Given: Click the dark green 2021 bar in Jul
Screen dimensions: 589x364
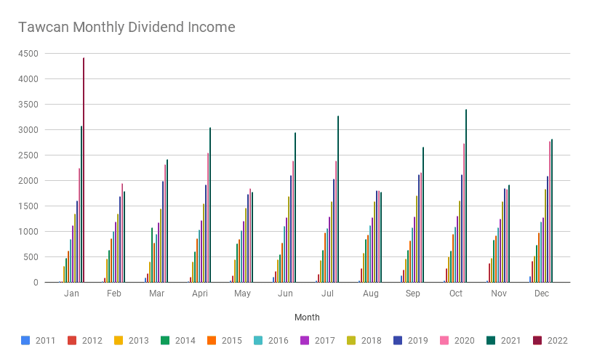Looking at the screenshot, I should pyautogui.click(x=338, y=199).
